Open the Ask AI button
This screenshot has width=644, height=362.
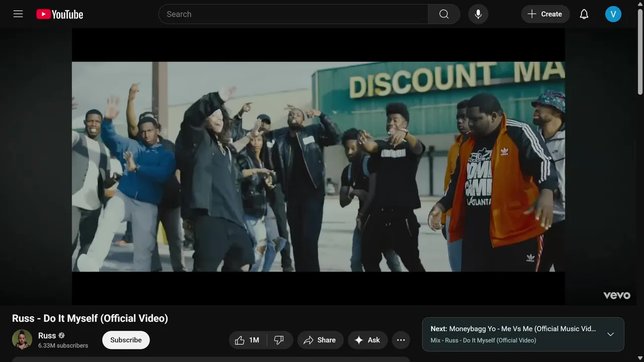pyautogui.click(x=368, y=340)
